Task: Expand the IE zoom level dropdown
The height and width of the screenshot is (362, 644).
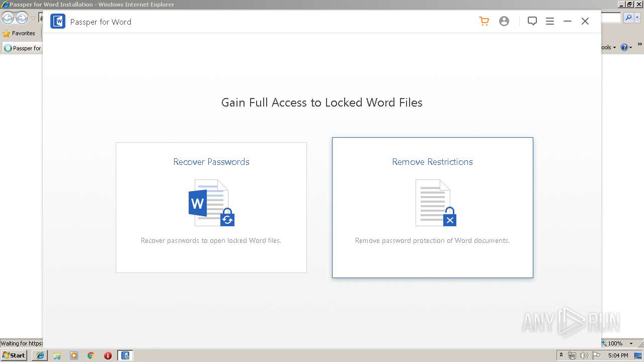Action: click(631, 343)
